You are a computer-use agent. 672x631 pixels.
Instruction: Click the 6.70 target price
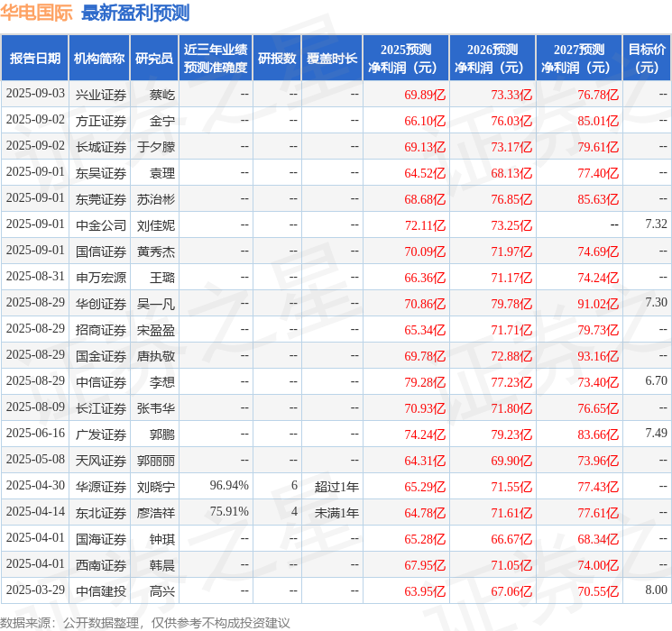pos(656,380)
